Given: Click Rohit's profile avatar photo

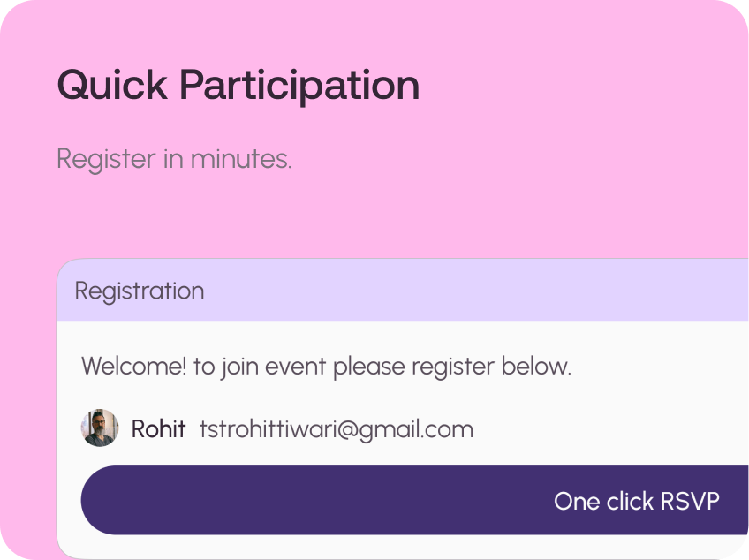Looking at the screenshot, I should click(x=100, y=428).
